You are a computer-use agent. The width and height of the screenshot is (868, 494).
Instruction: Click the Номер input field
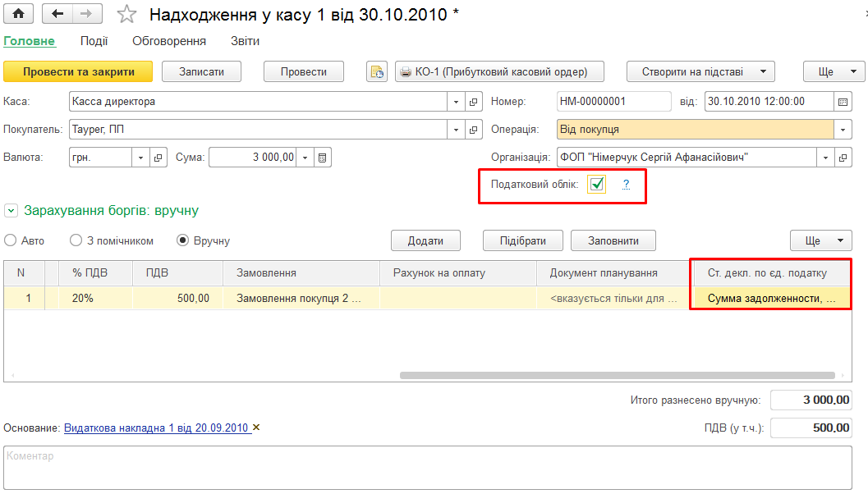click(614, 102)
